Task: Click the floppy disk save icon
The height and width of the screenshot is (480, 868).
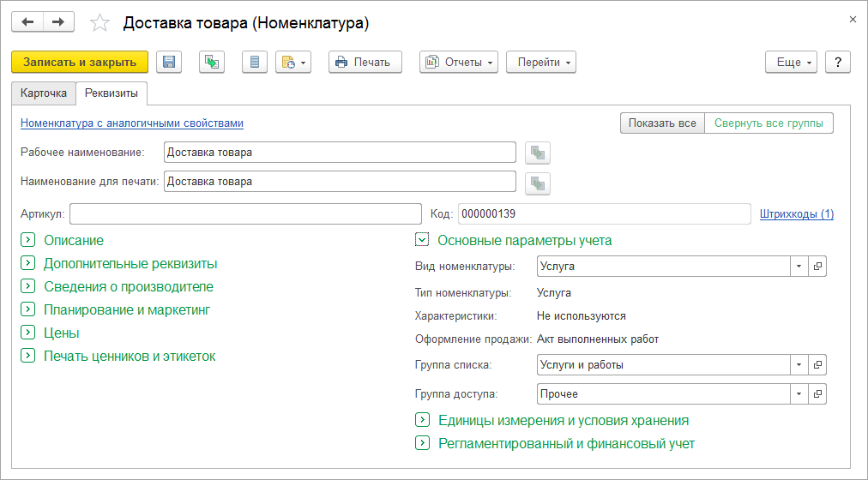Action: tap(169, 62)
